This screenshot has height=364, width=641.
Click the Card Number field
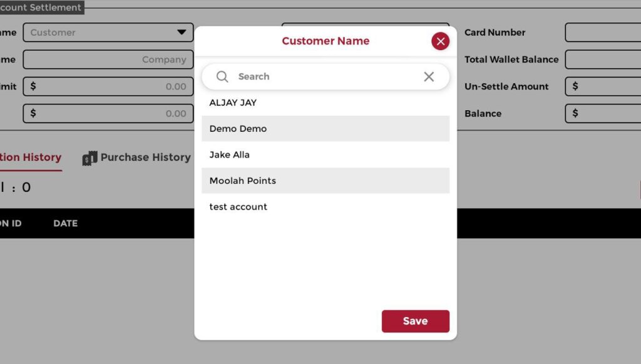[x=602, y=33]
